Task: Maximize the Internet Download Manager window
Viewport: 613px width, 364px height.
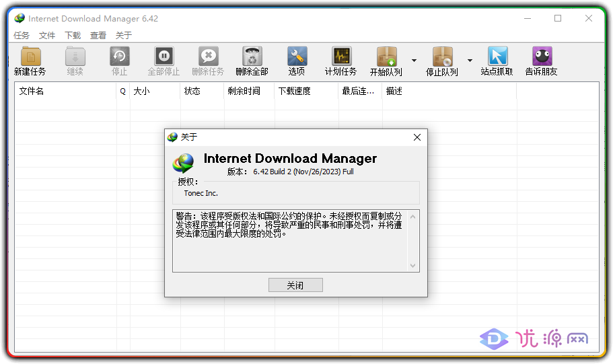Action: pos(558,18)
